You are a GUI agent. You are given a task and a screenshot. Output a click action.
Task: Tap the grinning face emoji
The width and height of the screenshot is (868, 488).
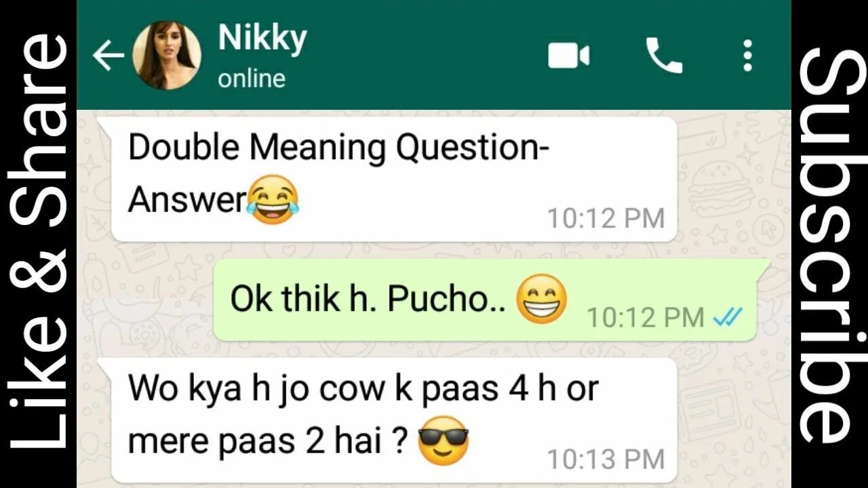(541, 299)
